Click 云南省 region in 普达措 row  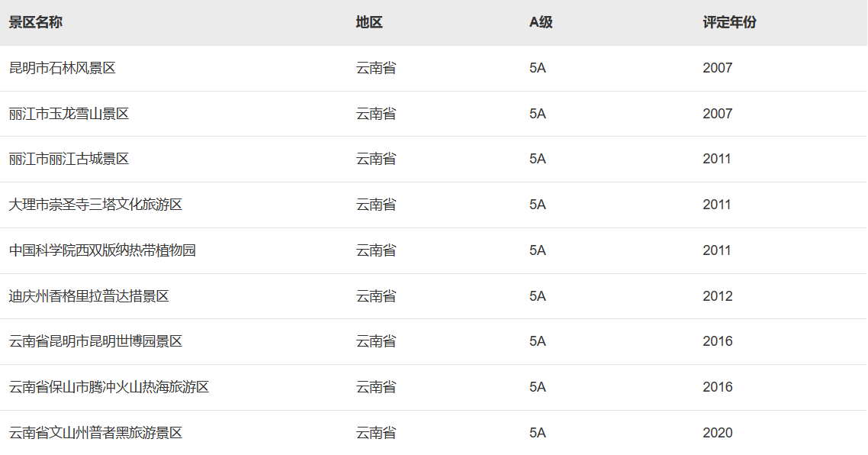pyautogui.click(x=376, y=296)
